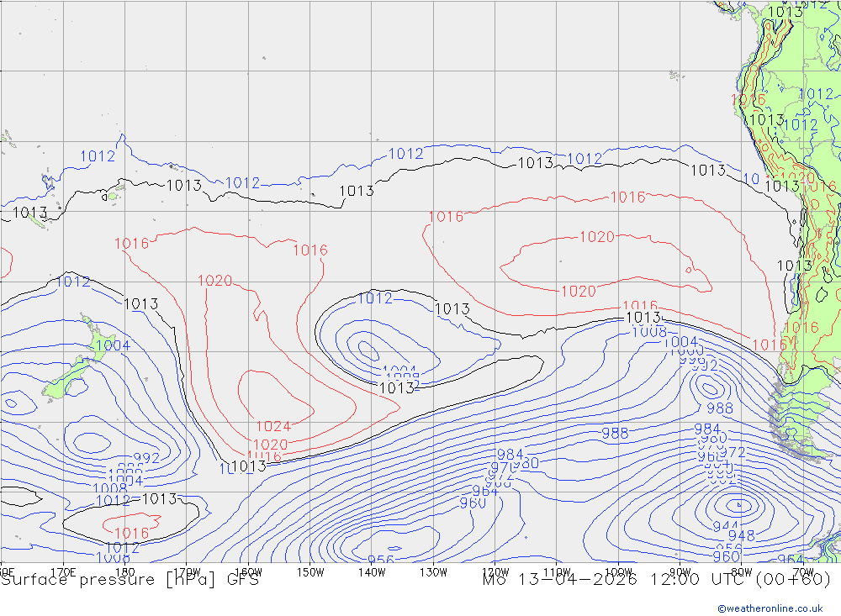Click the 1020 label directly below 1024
The width and height of the screenshot is (841, 616).
[270, 445]
